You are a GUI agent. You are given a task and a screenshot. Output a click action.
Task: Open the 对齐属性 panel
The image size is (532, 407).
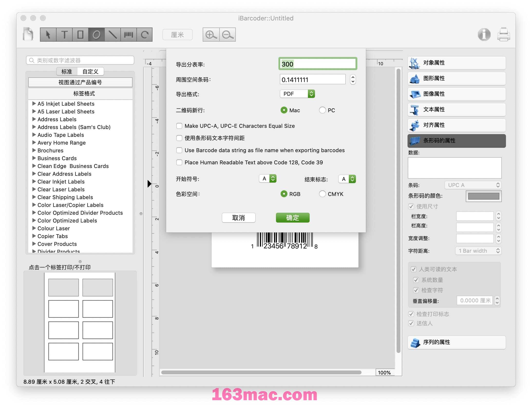click(456, 125)
